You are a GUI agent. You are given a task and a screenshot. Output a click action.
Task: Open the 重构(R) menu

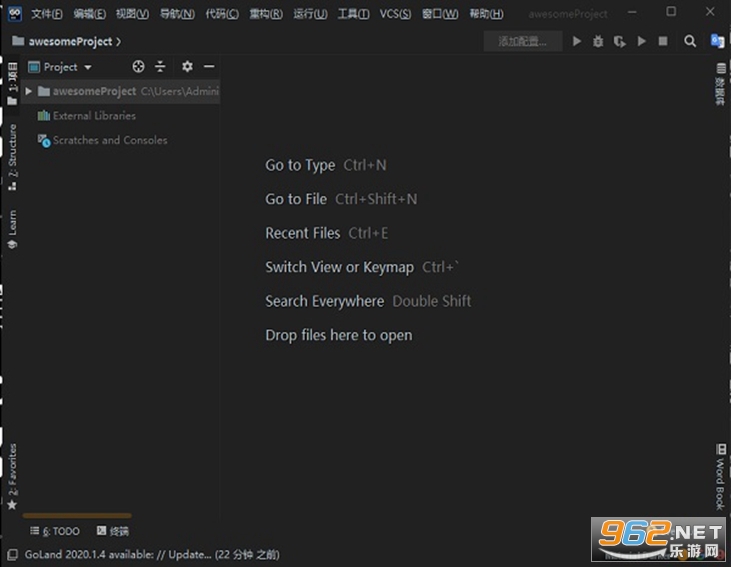266,14
